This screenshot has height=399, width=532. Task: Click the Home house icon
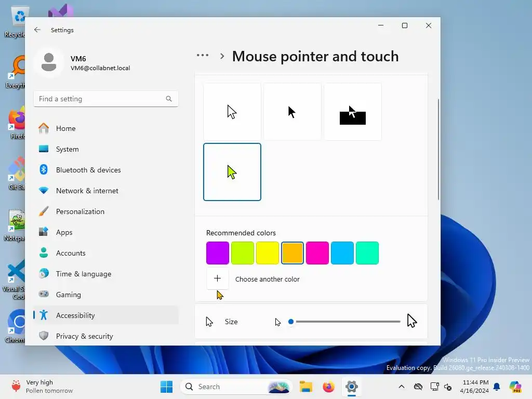[44, 128]
